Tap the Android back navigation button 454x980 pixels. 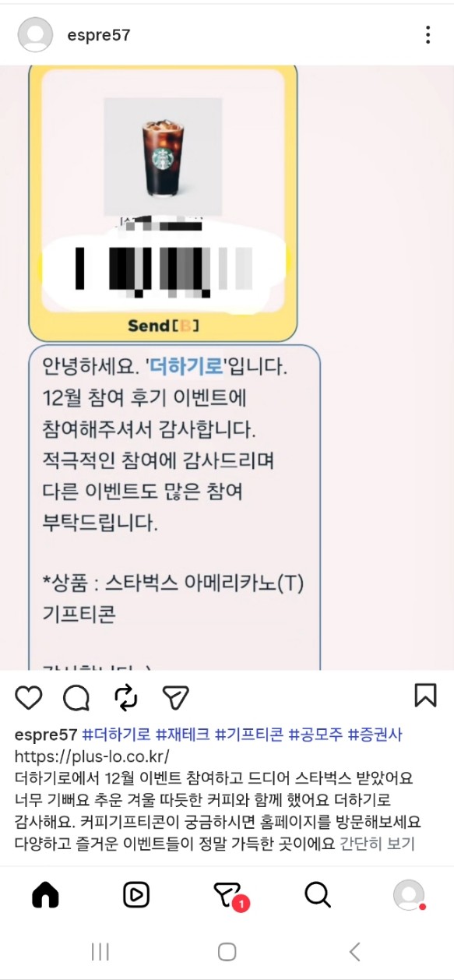pyautogui.click(x=355, y=951)
